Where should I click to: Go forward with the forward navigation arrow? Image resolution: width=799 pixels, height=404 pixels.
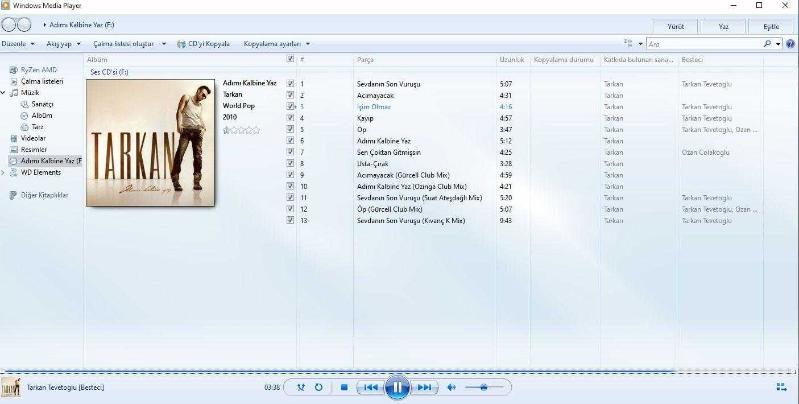point(24,24)
